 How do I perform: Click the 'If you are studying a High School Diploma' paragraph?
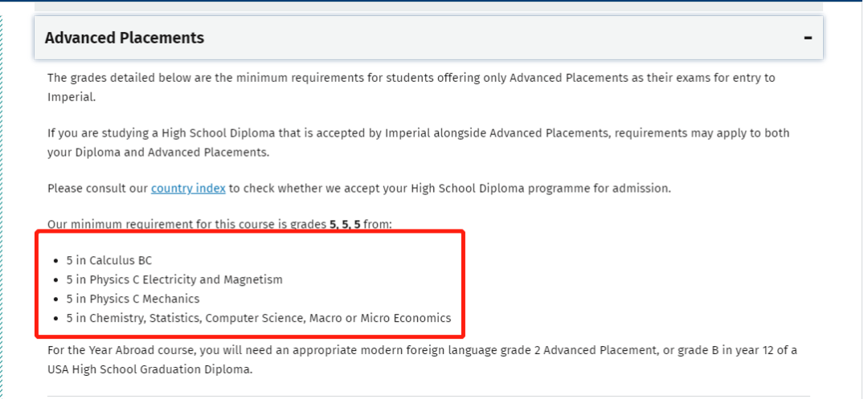(419, 143)
